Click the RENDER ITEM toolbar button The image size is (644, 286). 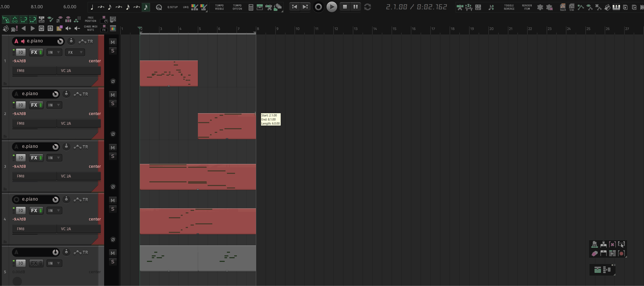pyautogui.click(x=526, y=7)
